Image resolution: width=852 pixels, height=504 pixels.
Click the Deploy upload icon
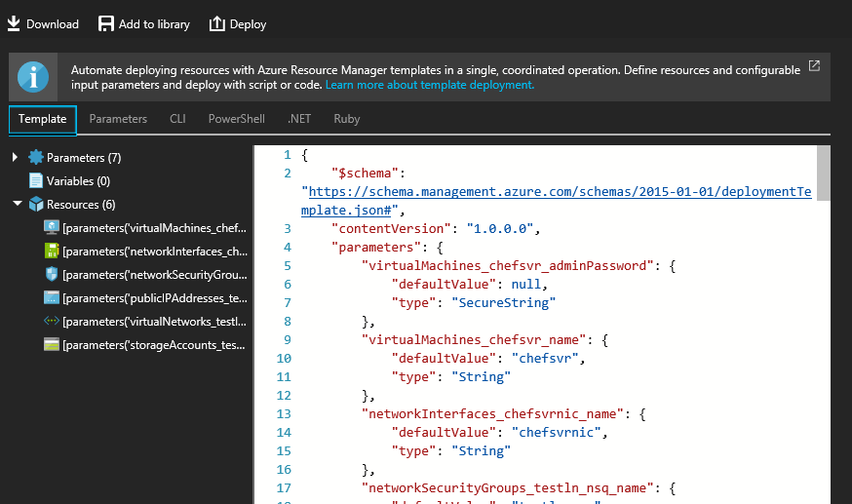pos(216,24)
